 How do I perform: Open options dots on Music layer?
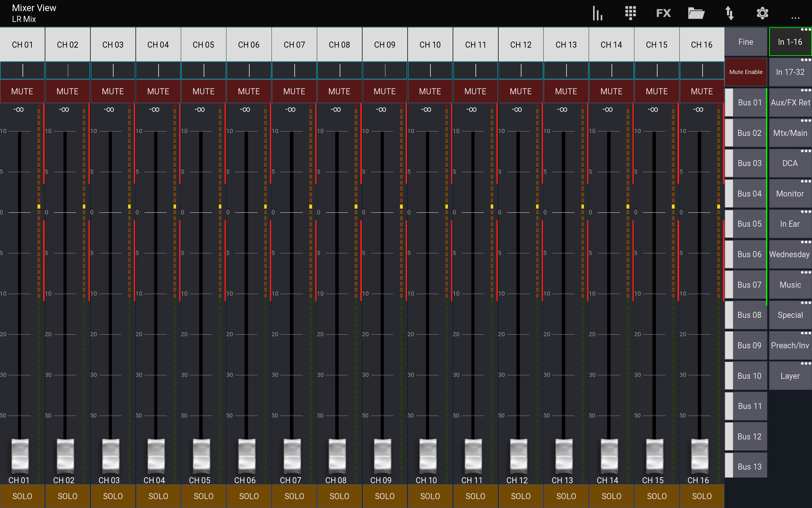(806, 272)
